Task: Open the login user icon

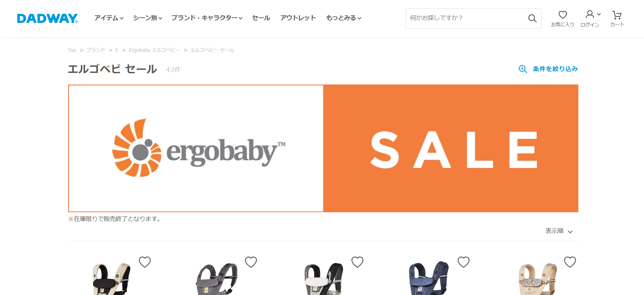Action: click(x=590, y=14)
